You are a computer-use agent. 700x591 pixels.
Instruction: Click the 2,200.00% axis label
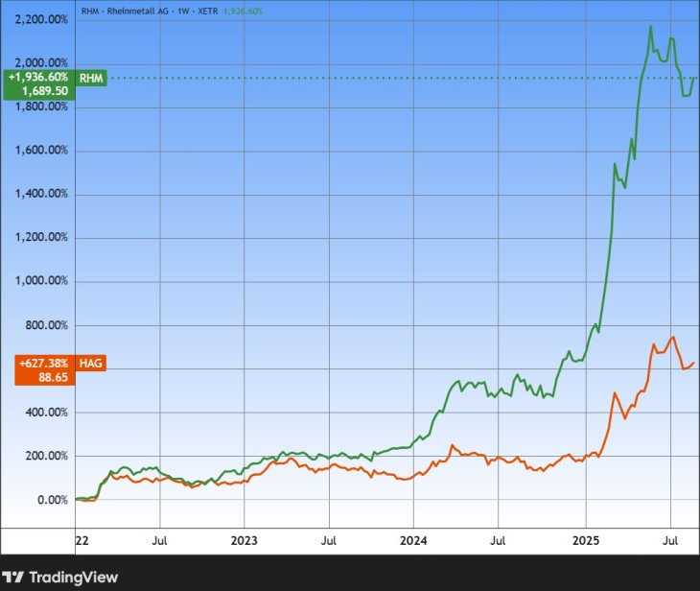coord(41,19)
